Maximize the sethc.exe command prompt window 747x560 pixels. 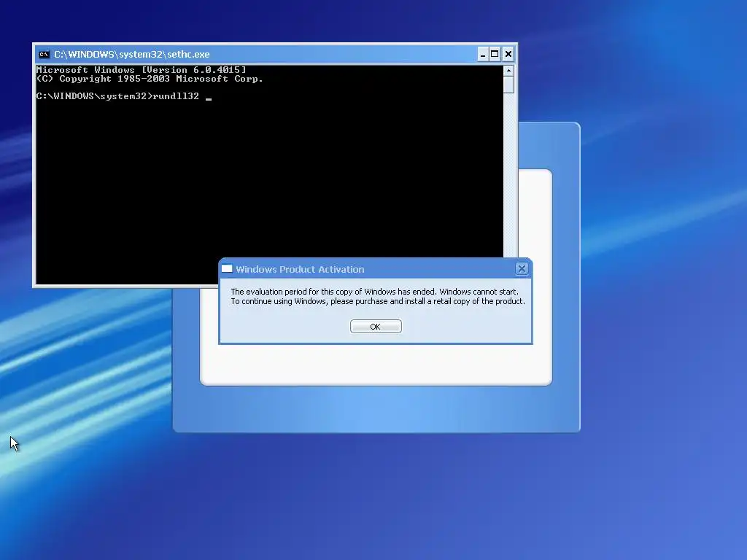tap(495, 54)
